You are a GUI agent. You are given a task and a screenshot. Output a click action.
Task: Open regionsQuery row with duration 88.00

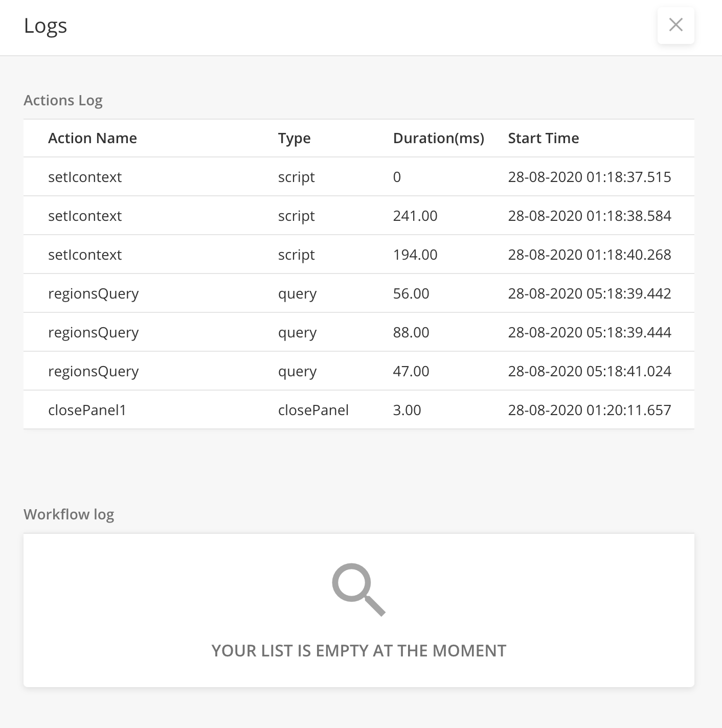[x=358, y=332]
